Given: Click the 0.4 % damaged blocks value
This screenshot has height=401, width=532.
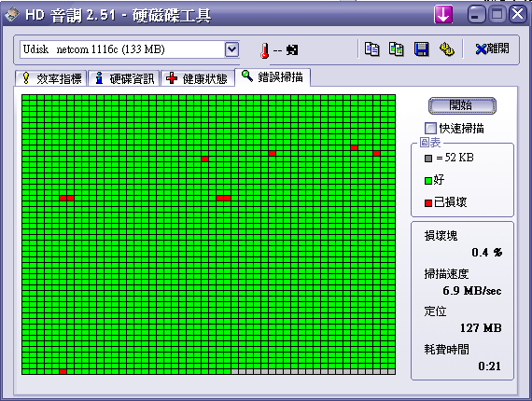Looking at the screenshot, I should (x=486, y=252).
